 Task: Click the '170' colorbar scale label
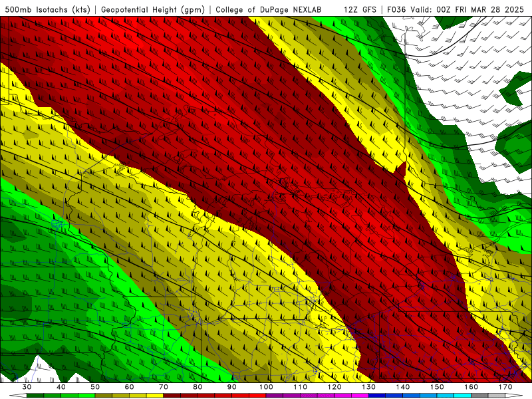(505, 387)
